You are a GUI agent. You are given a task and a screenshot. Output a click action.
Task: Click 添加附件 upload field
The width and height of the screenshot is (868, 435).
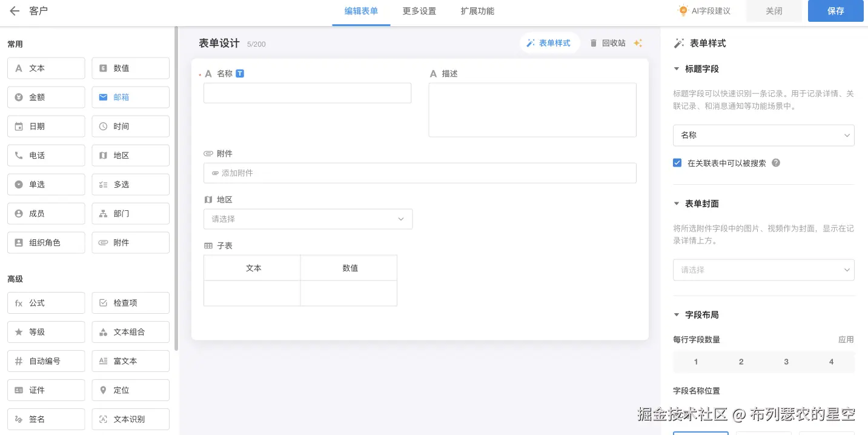click(x=420, y=173)
